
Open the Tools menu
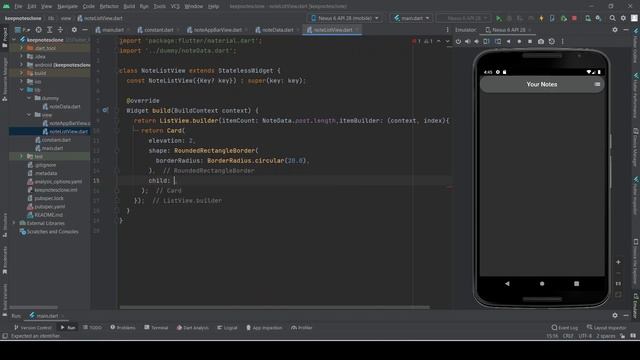[160, 7]
